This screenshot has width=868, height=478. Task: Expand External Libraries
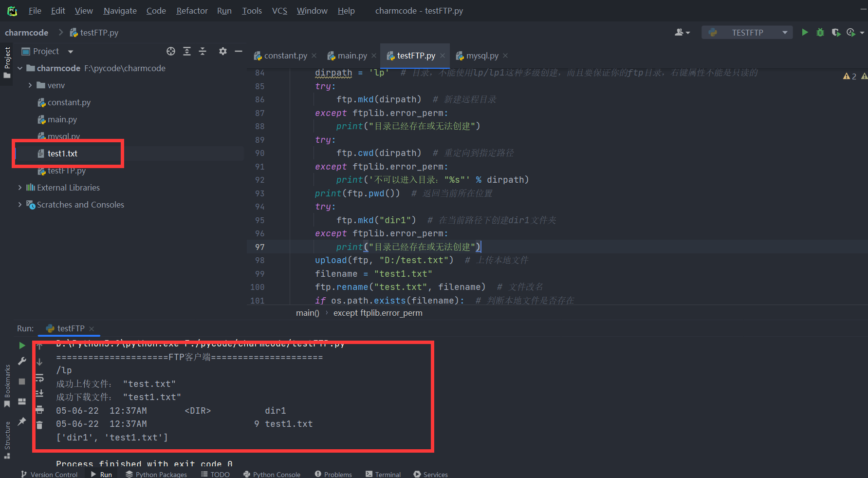pyautogui.click(x=19, y=187)
